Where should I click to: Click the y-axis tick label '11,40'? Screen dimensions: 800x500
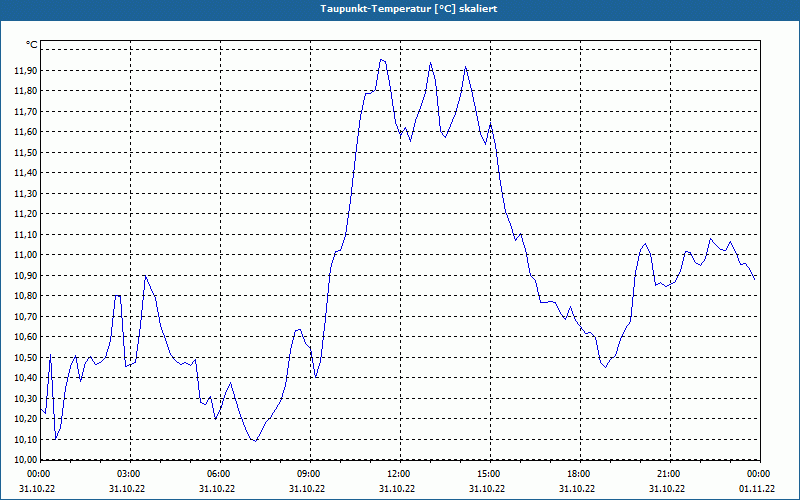pos(26,173)
